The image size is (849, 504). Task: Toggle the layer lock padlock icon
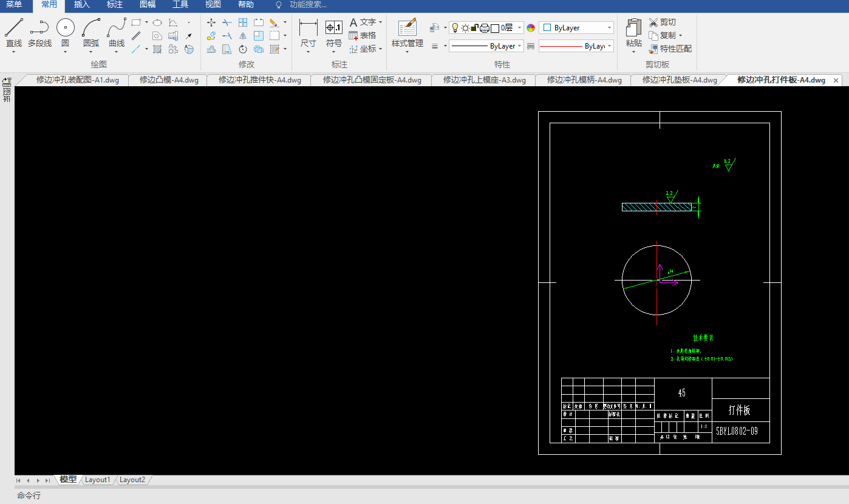(x=475, y=27)
